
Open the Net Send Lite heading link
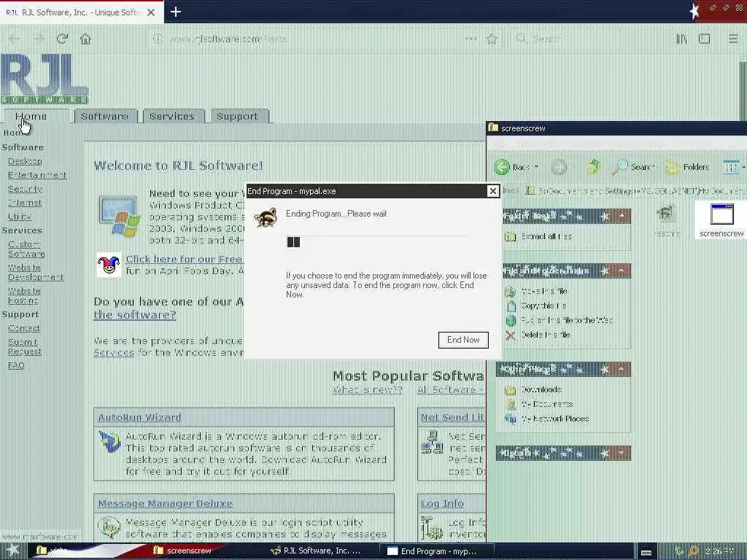pyautogui.click(x=452, y=418)
